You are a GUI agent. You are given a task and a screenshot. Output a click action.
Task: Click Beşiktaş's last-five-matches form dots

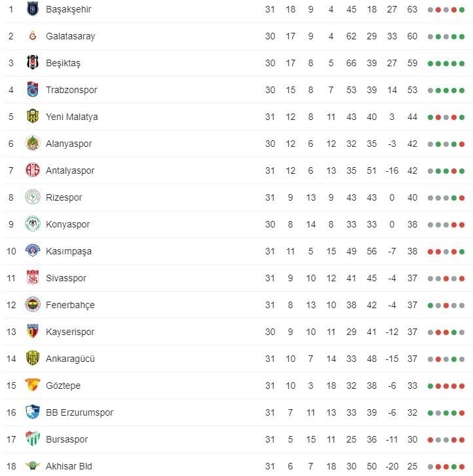click(x=445, y=64)
